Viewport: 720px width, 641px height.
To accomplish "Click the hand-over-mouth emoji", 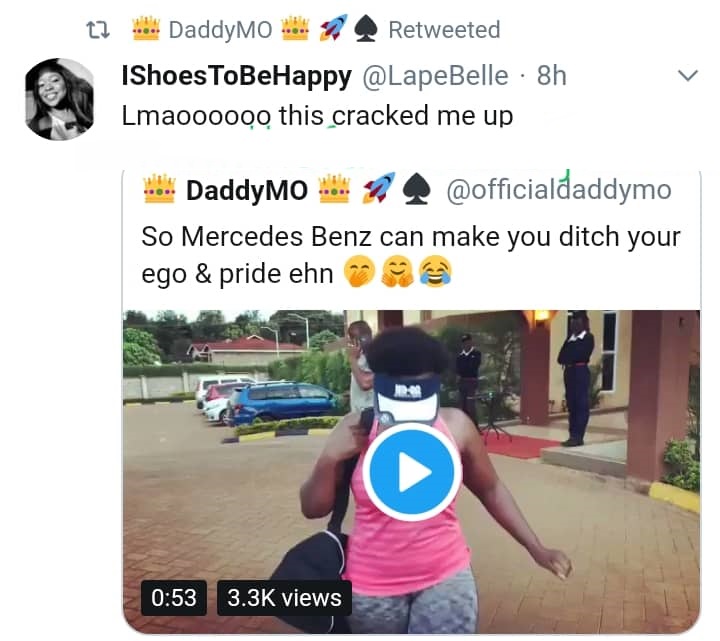I will 360,273.
